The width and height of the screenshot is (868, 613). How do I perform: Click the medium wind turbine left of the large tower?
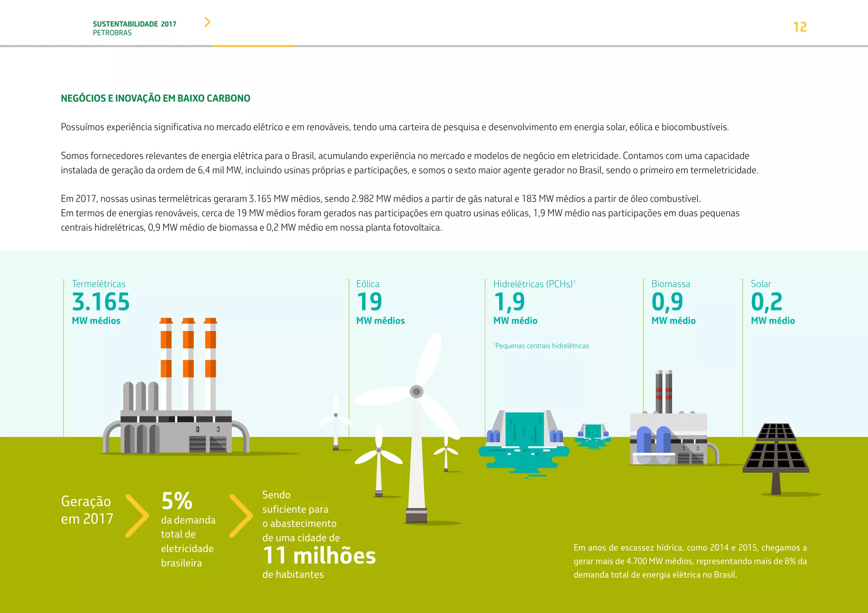[x=378, y=460]
